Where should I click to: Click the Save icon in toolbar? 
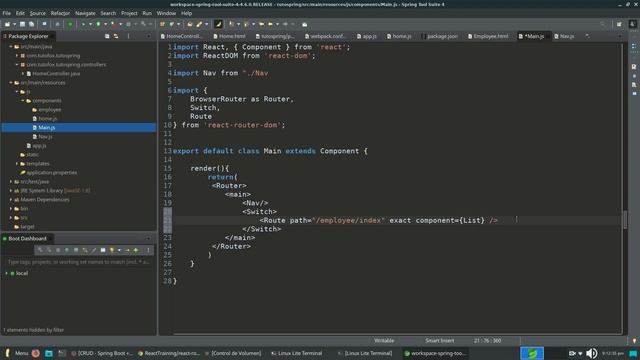click(x=22, y=24)
